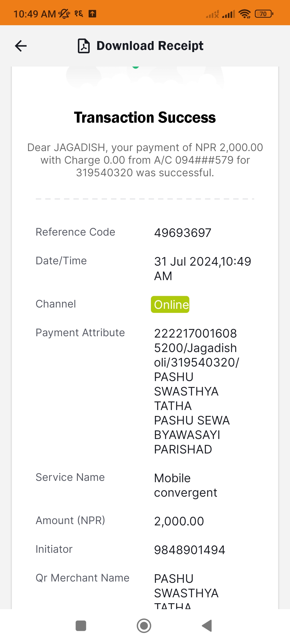
Task: Select the Amount value 2,000.00
Action: pos(179,521)
